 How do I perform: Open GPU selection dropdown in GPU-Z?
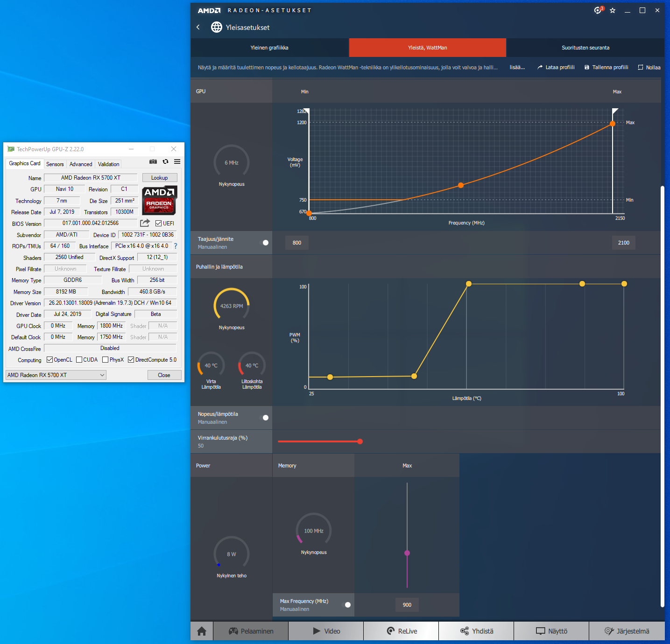pyautogui.click(x=56, y=375)
